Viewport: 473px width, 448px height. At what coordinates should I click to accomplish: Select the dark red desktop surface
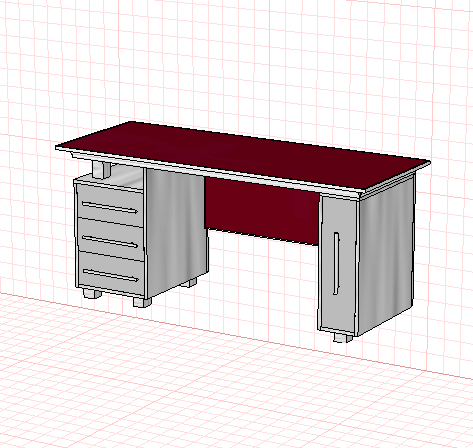(243, 156)
